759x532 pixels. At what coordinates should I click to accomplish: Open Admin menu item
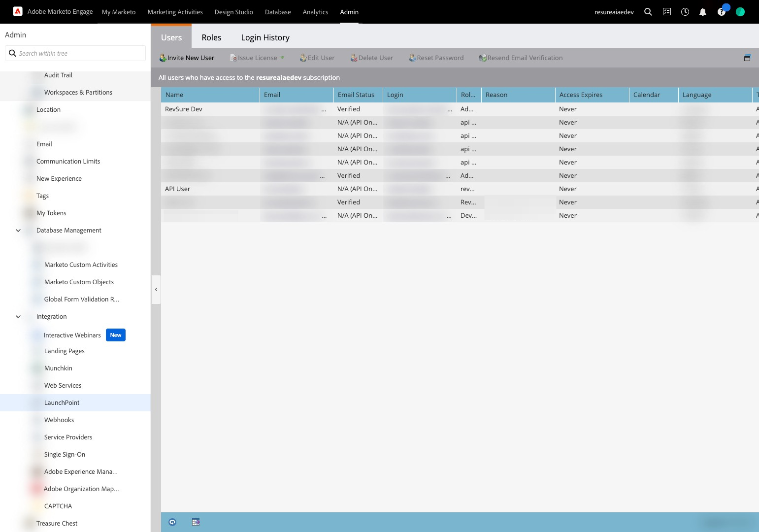[x=349, y=12]
